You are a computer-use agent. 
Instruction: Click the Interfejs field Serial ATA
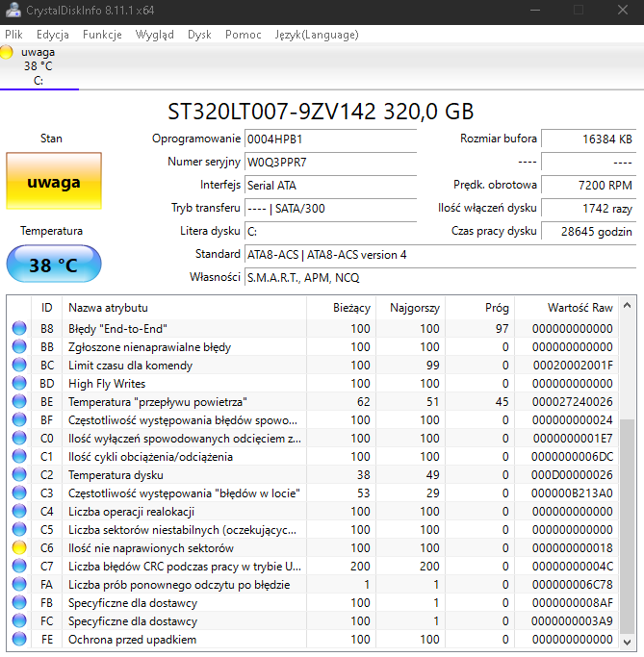tap(330, 186)
